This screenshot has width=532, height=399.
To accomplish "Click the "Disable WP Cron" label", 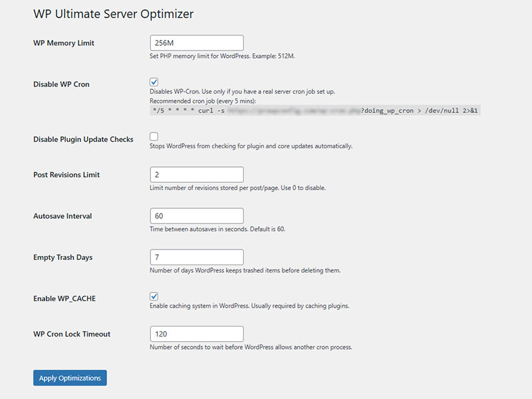I will coord(61,84).
